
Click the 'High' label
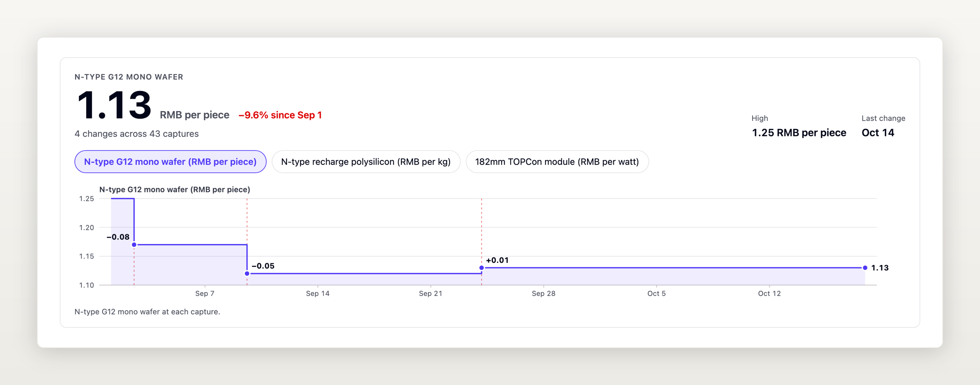(x=759, y=118)
